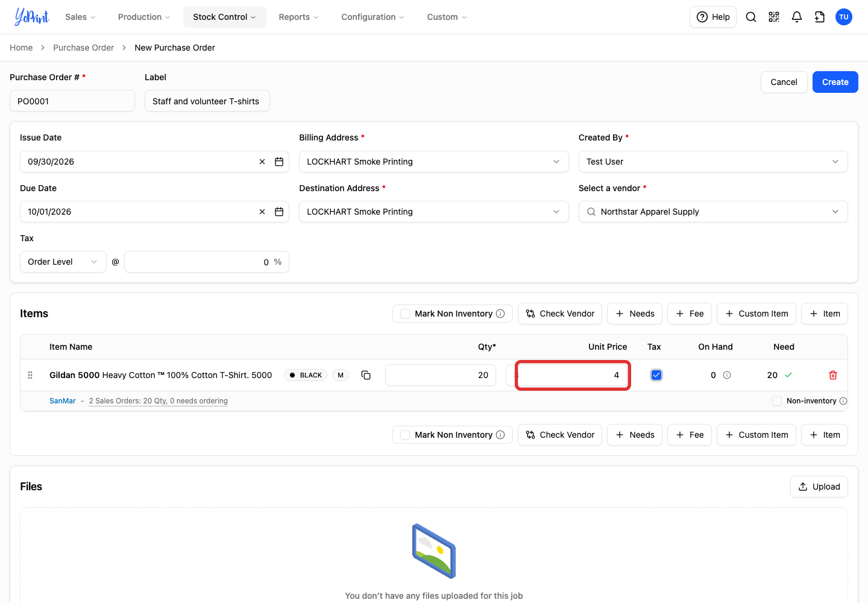Click the red trash icon to delete item
Viewport: 868px width, 603px height.
click(833, 375)
